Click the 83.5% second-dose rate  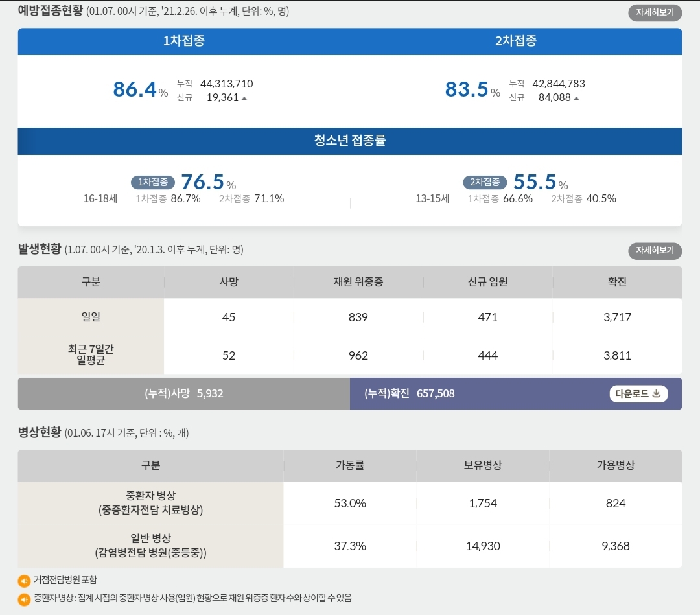coord(472,89)
